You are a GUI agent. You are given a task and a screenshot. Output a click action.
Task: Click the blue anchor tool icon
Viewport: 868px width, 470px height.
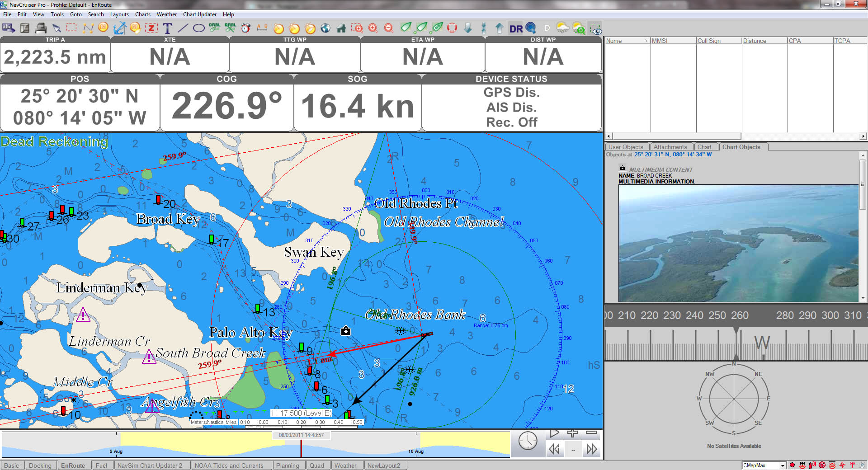coord(119,28)
